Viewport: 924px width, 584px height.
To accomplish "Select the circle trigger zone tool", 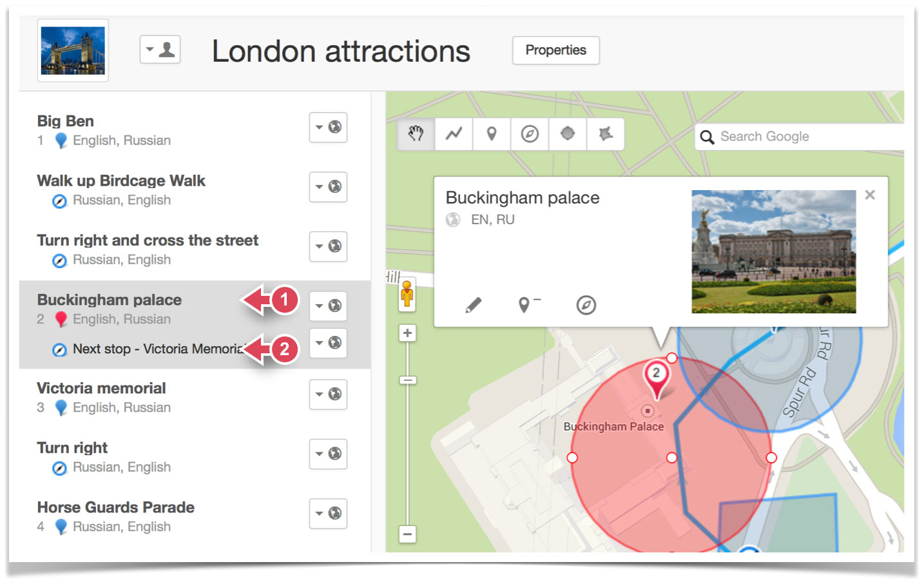I will pos(568,134).
